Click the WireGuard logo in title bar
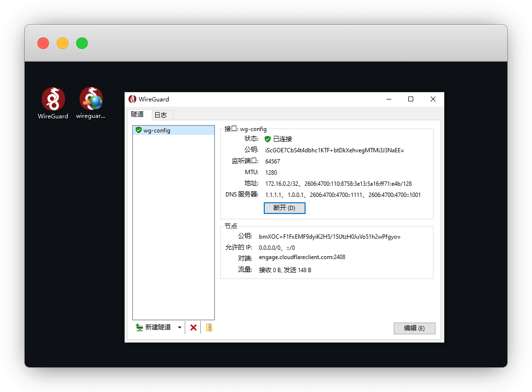The image size is (532, 392). [132, 99]
